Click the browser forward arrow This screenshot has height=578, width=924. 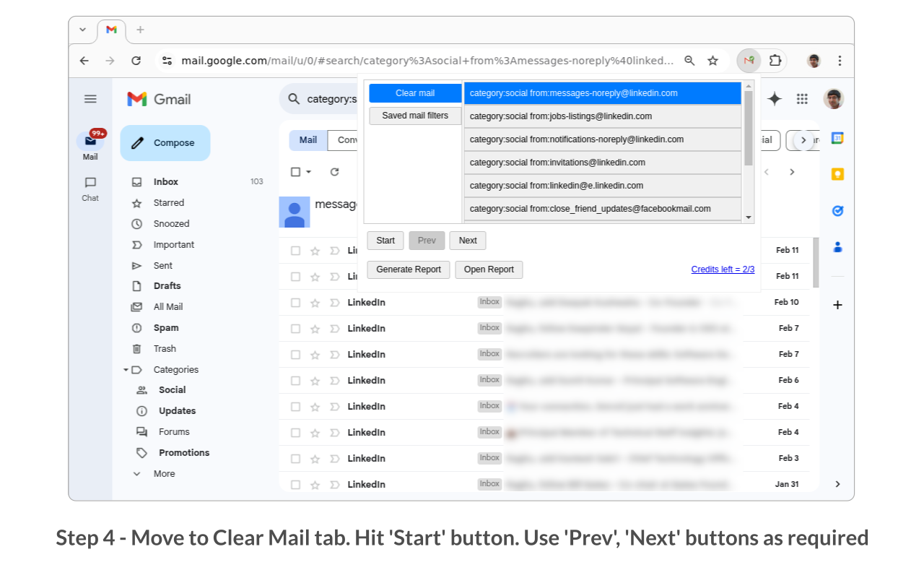coord(110,61)
